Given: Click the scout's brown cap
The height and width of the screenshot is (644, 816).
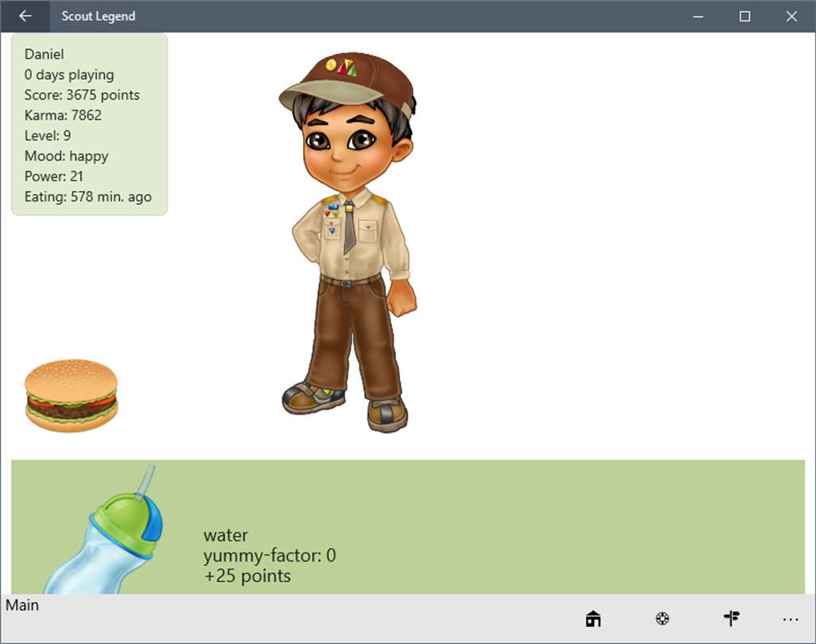Looking at the screenshot, I should click(346, 83).
